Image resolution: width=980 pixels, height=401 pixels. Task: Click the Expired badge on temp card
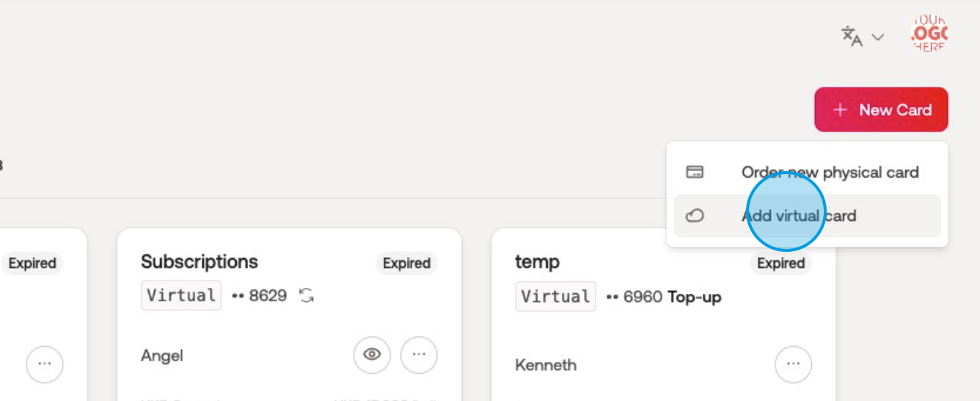point(780,264)
